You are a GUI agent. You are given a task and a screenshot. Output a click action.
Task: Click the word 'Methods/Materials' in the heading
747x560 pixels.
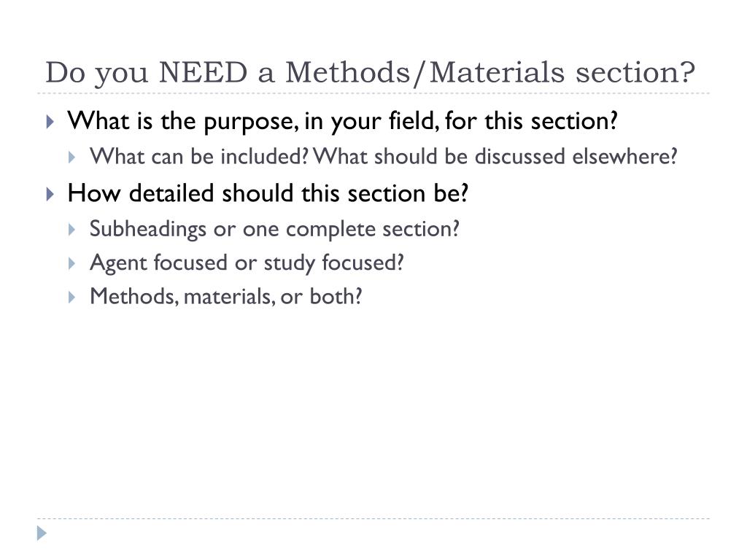425,73
